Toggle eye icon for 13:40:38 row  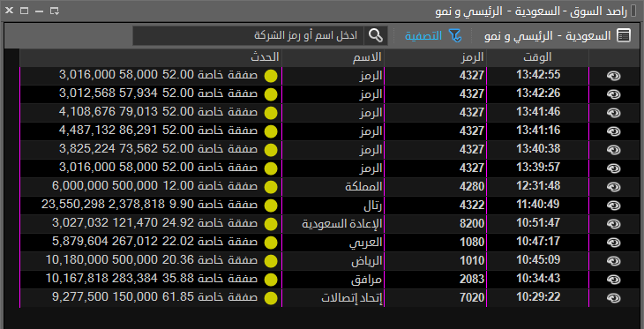click(x=614, y=150)
